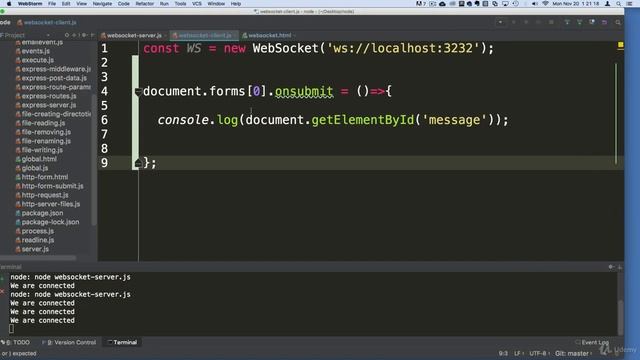
Task: Open the run configuration dropdown
Action: [500, 22]
